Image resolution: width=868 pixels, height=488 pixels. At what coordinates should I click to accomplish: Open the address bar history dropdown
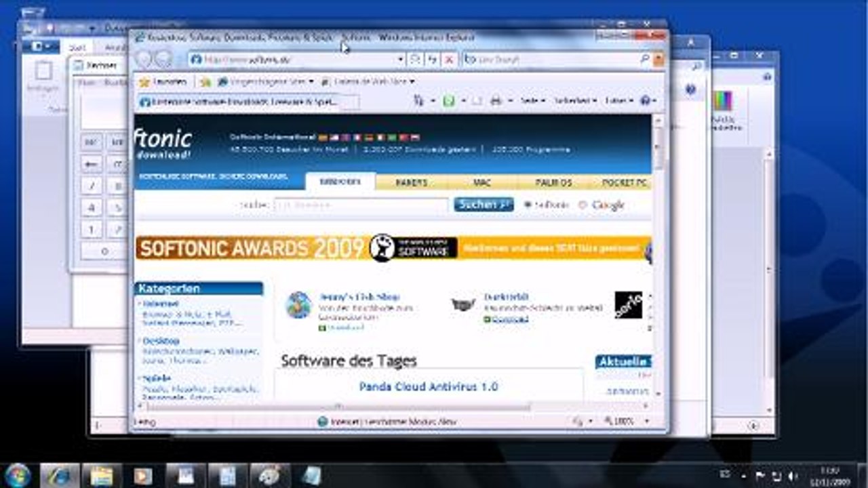(401, 60)
